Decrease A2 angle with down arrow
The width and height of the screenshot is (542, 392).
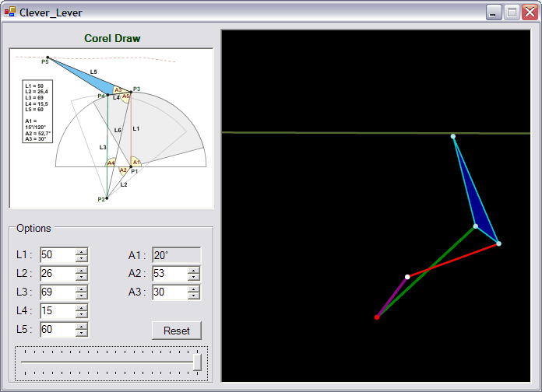(194, 277)
